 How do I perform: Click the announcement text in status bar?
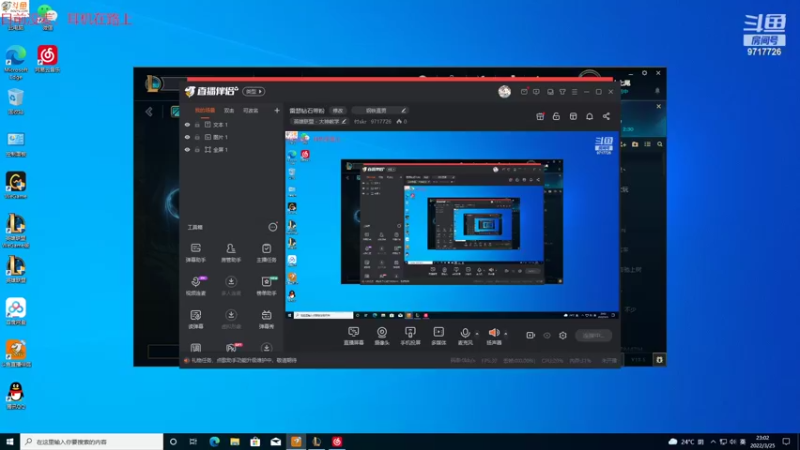point(244,360)
